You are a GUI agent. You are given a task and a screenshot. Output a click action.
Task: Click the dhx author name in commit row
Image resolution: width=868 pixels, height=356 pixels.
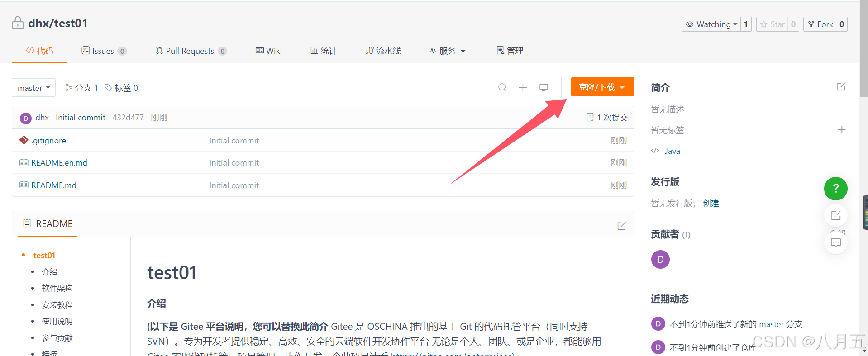coord(42,118)
